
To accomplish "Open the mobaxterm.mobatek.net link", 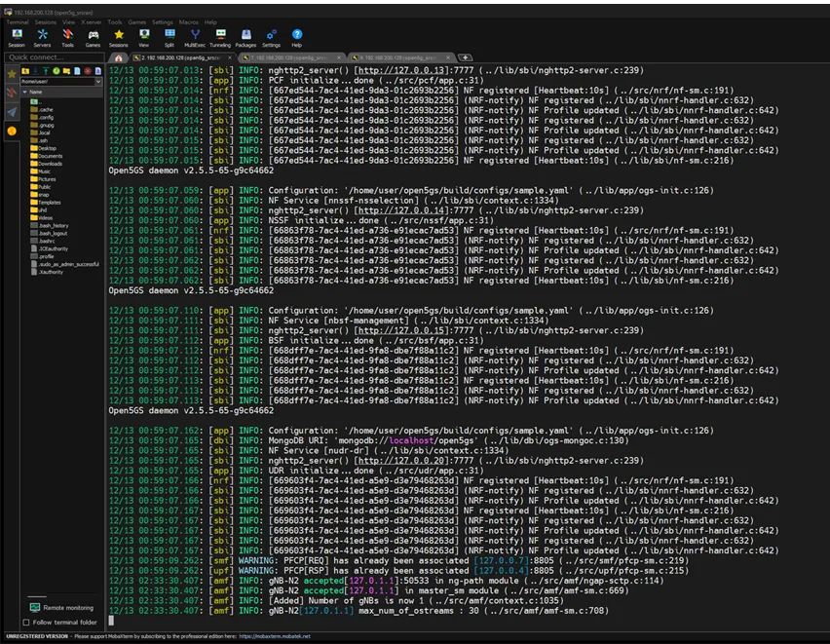I will [275, 636].
